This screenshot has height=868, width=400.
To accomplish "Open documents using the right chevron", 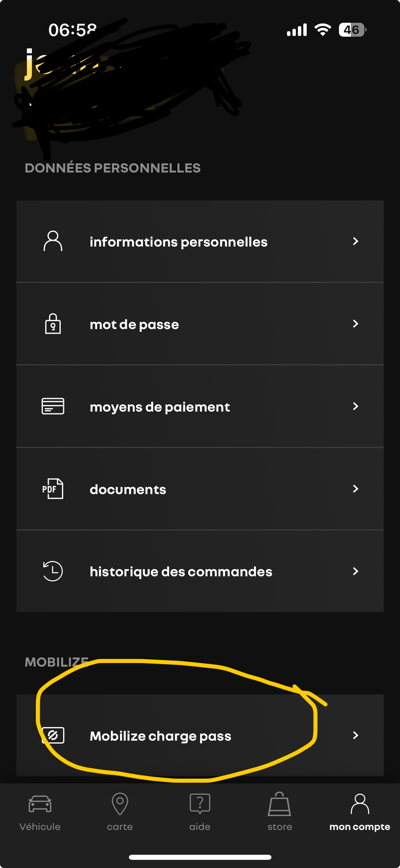I will pos(356,489).
